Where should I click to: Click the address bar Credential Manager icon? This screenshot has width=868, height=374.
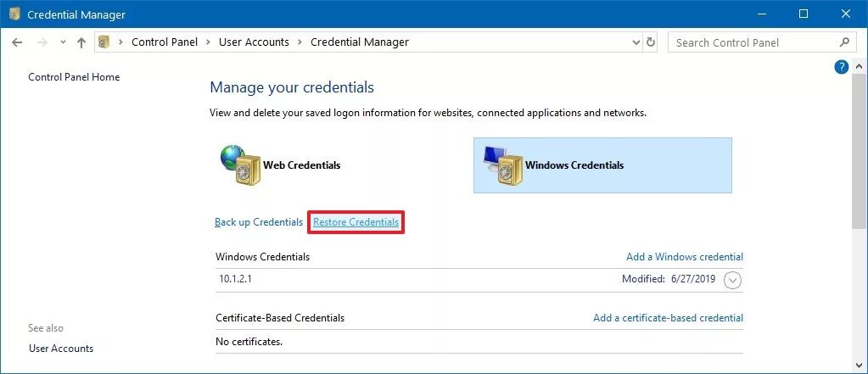(104, 42)
